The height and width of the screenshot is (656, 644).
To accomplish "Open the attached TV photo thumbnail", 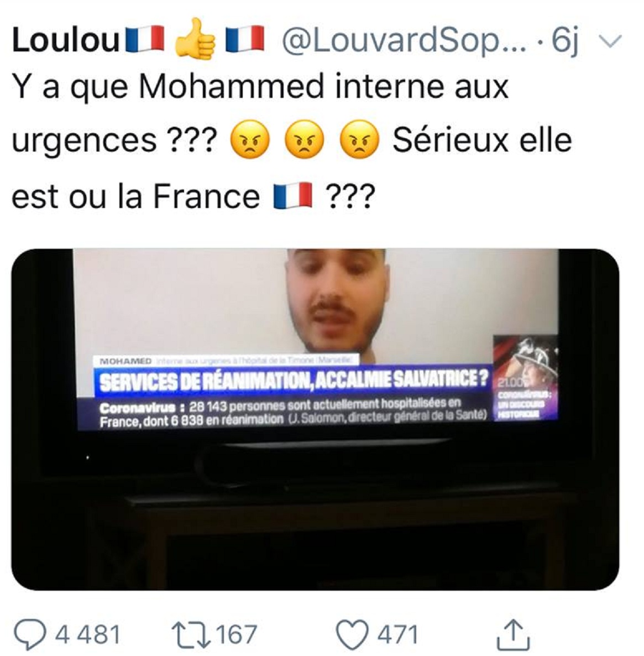I will (x=315, y=419).
